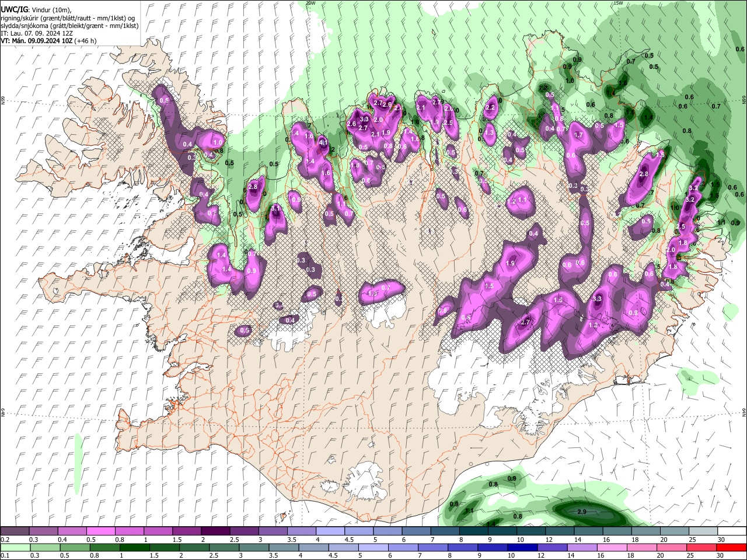This screenshot has width=747, height=560.
Task: Select the rain-scale swatch starting at 6
Action: click(x=403, y=547)
